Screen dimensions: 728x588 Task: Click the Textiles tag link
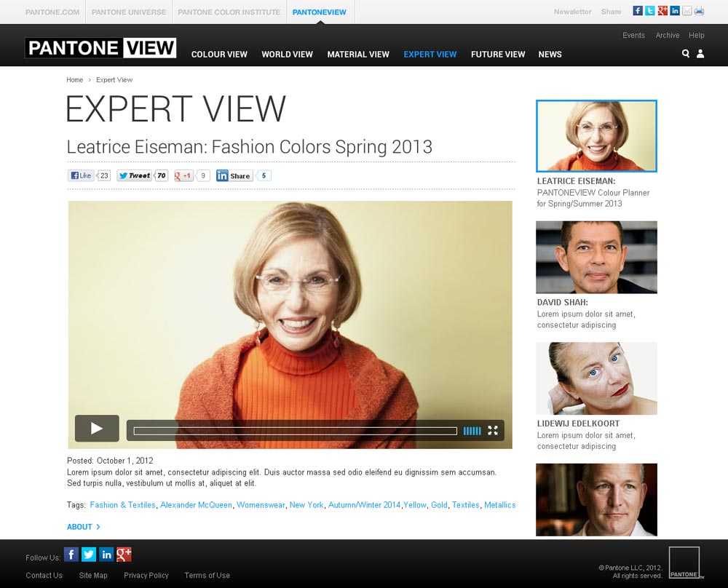(466, 505)
